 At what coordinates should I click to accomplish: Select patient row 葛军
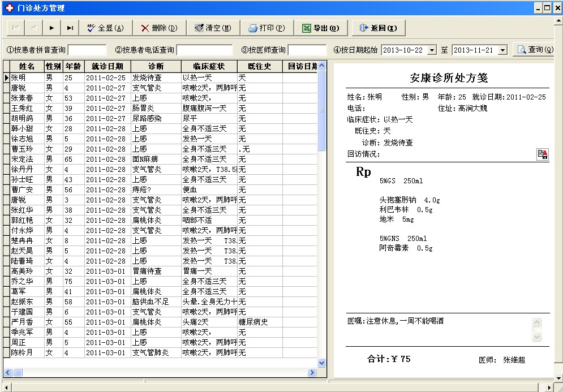click(160, 291)
